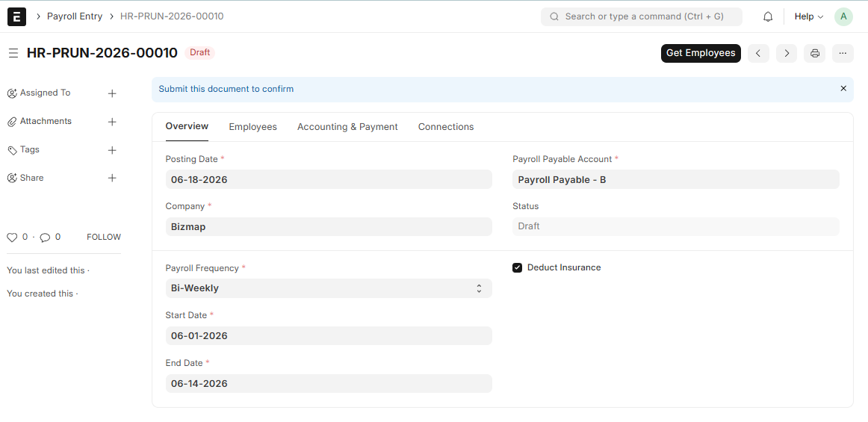Click the search magnifier icon
The width and height of the screenshot is (868, 422).
(554, 16)
